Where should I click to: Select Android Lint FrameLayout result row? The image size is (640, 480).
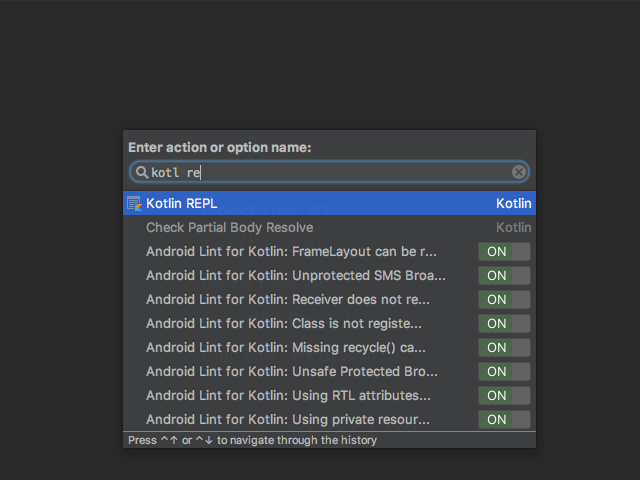click(x=291, y=252)
